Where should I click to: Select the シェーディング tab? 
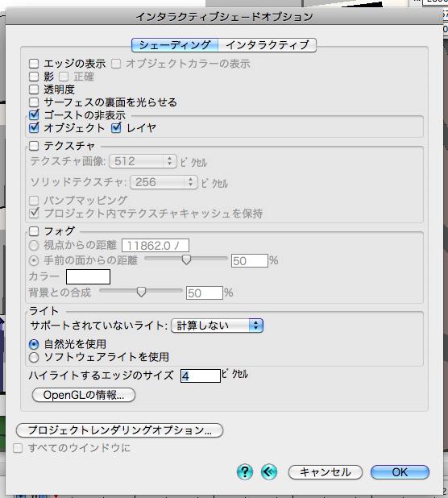click(x=175, y=45)
